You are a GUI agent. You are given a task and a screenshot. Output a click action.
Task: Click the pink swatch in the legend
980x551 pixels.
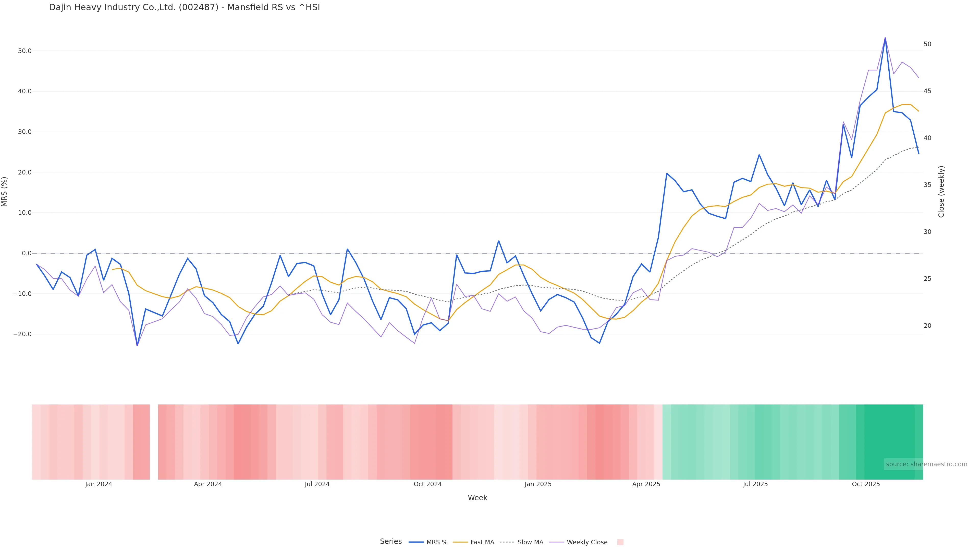(620, 542)
